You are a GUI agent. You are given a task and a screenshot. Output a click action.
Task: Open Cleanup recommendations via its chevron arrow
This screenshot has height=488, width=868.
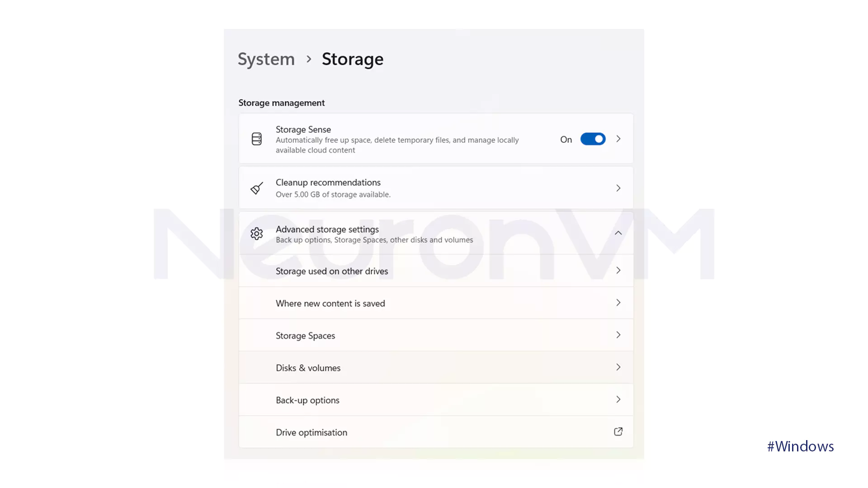[x=618, y=188]
